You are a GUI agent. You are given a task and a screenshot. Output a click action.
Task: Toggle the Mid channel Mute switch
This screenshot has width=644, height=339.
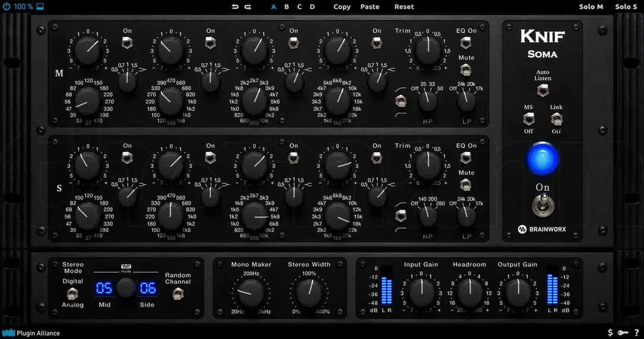pos(466,69)
